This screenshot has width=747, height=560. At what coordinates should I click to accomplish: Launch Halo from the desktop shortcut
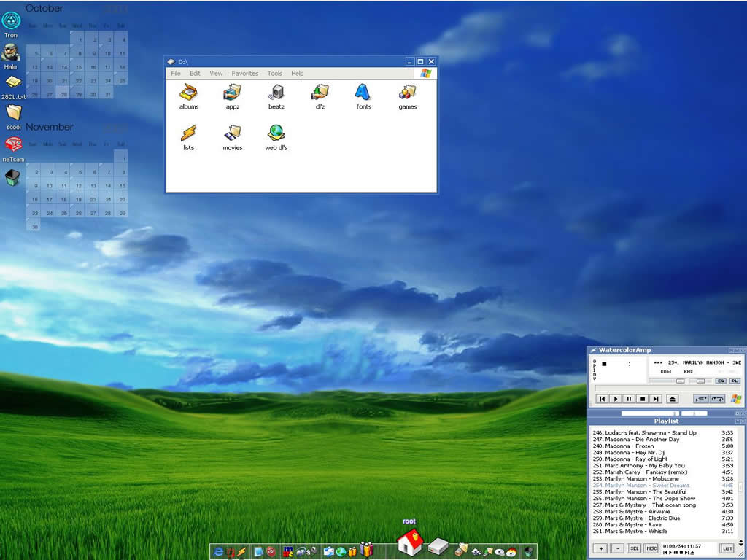pos(11,53)
